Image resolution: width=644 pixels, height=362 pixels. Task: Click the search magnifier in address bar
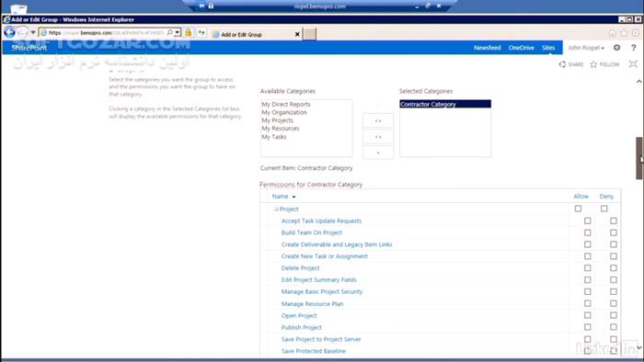point(169,32)
